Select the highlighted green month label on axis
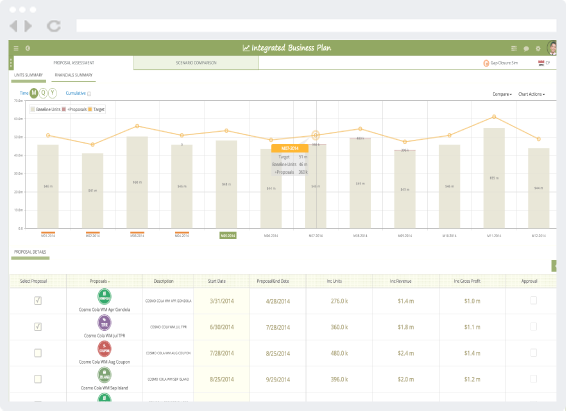This screenshot has height=411, width=566. 228,235
